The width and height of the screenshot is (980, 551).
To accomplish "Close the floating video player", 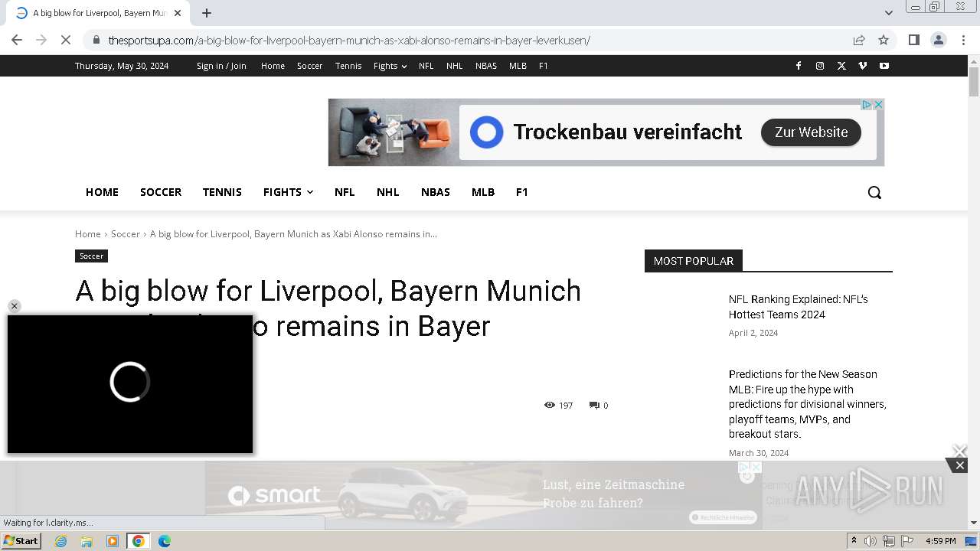I will tap(14, 306).
